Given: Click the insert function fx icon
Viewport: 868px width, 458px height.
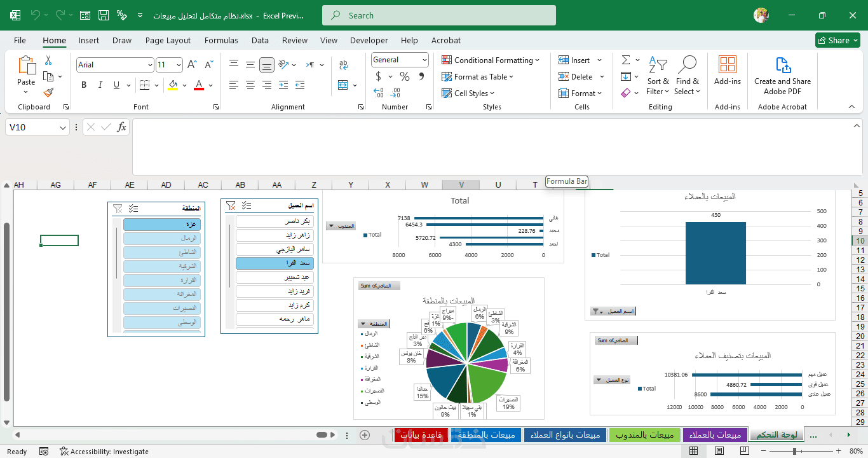Looking at the screenshot, I should tap(122, 127).
